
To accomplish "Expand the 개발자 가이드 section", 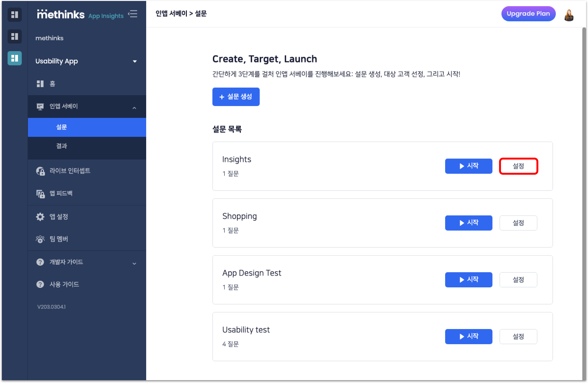I will coord(134,263).
